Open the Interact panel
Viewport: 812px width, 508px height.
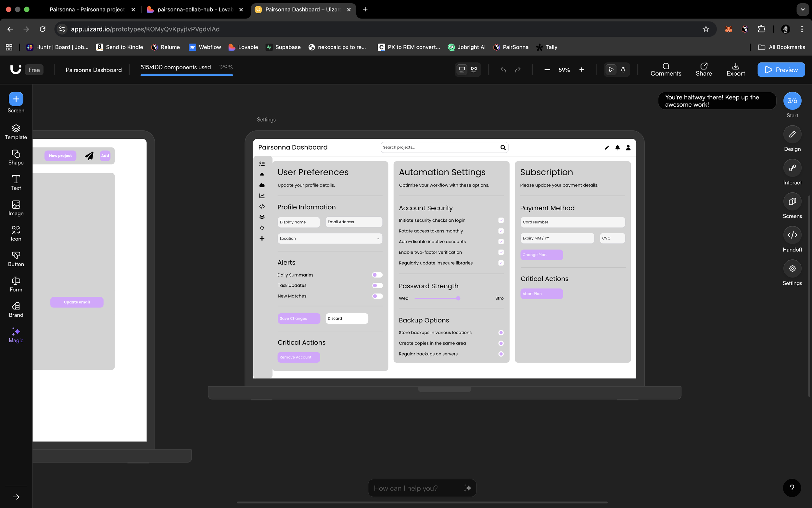click(x=792, y=168)
